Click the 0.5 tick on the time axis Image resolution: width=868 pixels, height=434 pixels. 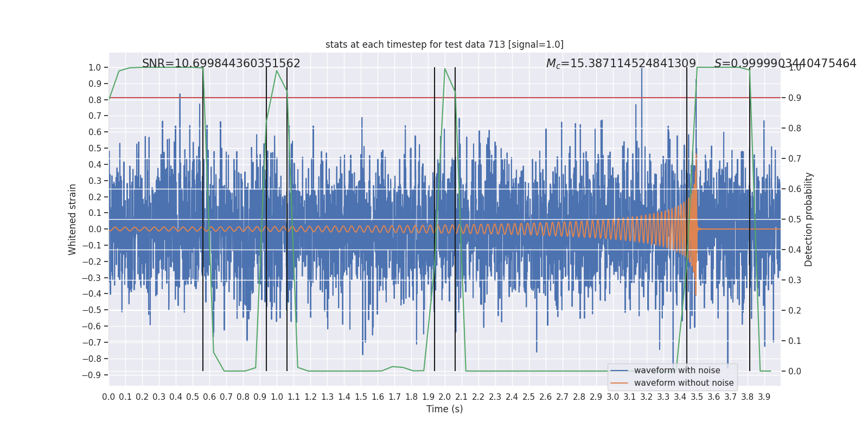coord(193,397)
